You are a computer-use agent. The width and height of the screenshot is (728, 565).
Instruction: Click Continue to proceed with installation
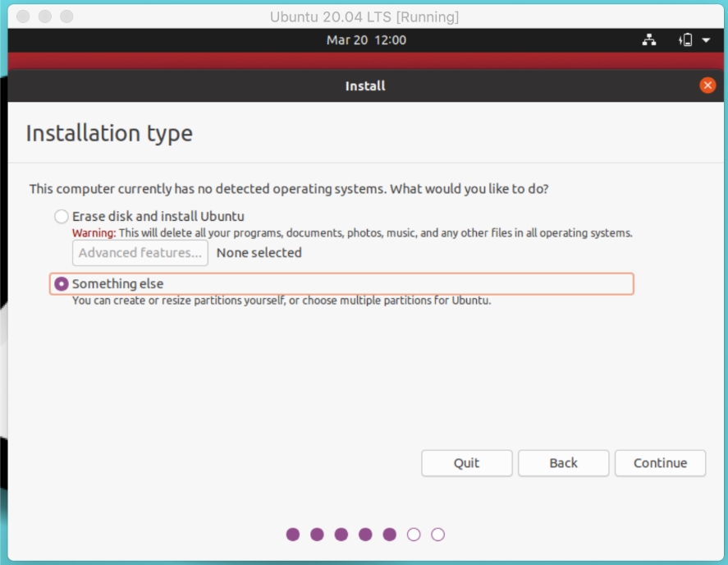[660, 463]
